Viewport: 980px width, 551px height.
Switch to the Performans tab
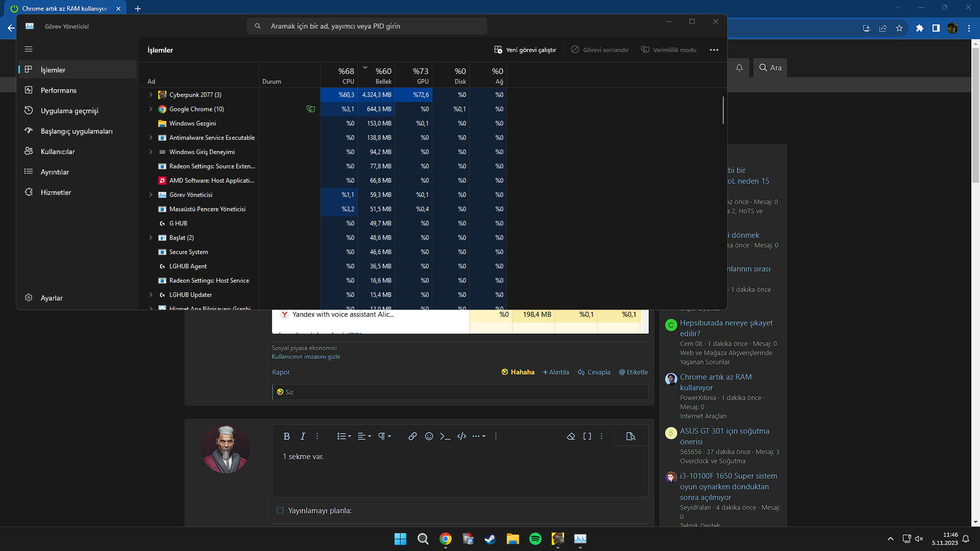59,90
